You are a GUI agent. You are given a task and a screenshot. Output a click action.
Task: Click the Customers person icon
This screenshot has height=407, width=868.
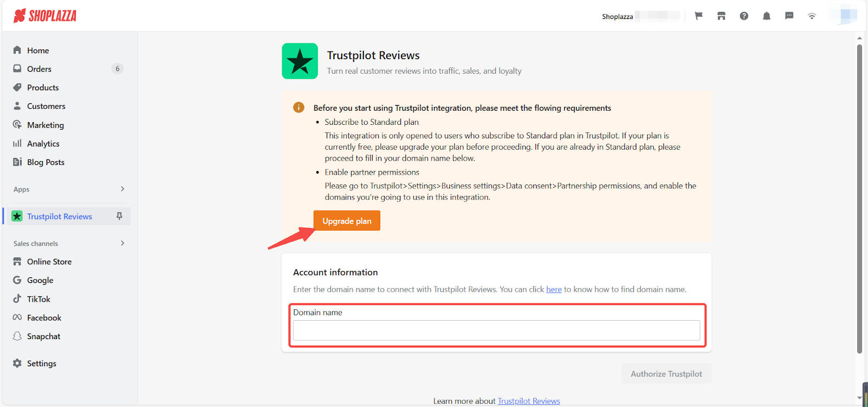coord(17,106)
